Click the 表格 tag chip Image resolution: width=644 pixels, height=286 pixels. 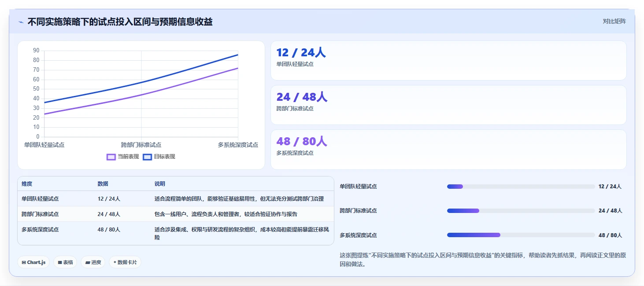(65, 262)
